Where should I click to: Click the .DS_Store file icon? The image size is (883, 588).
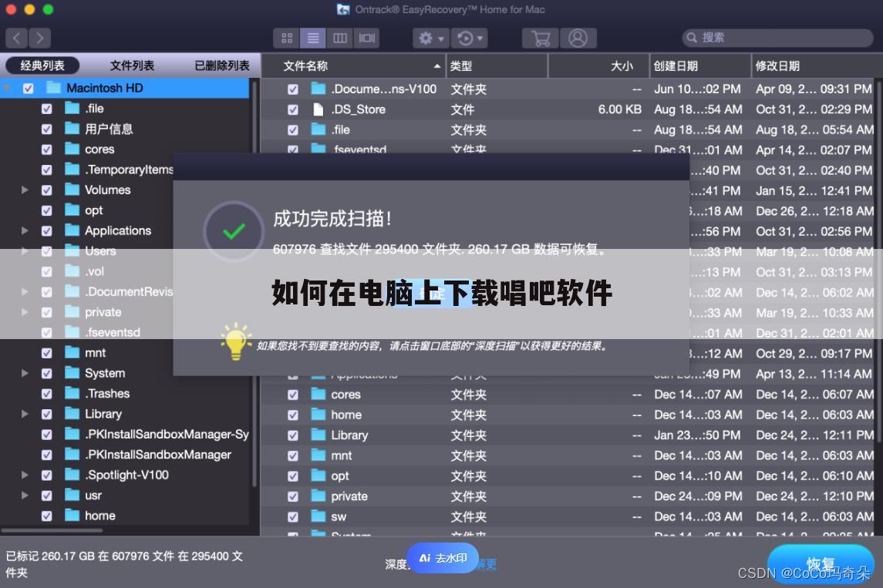[318, 109]
